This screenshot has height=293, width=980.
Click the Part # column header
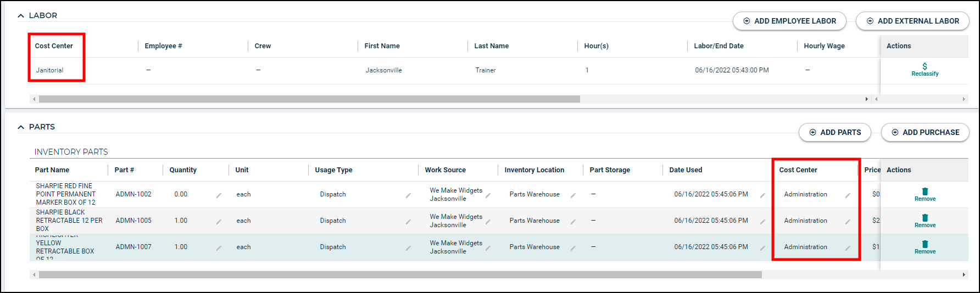click(124, 170)
